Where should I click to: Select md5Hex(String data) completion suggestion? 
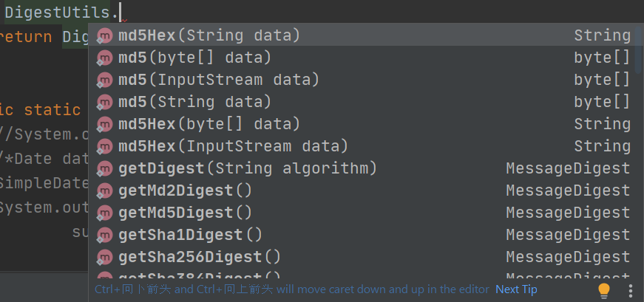pyautogui.click(x=362, y=35)
